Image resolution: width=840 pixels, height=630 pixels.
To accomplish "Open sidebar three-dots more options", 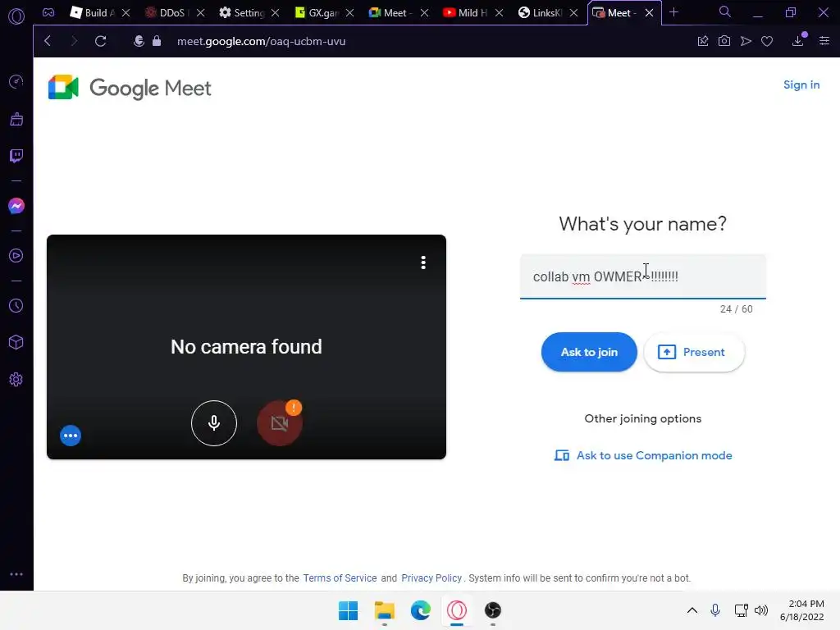I will click(x=16, y=573).
